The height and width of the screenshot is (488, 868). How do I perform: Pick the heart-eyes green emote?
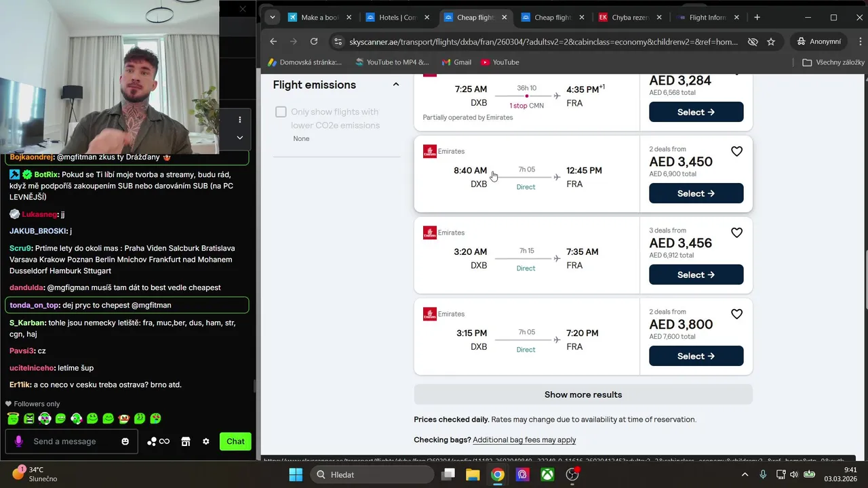[x=155, y=419]
